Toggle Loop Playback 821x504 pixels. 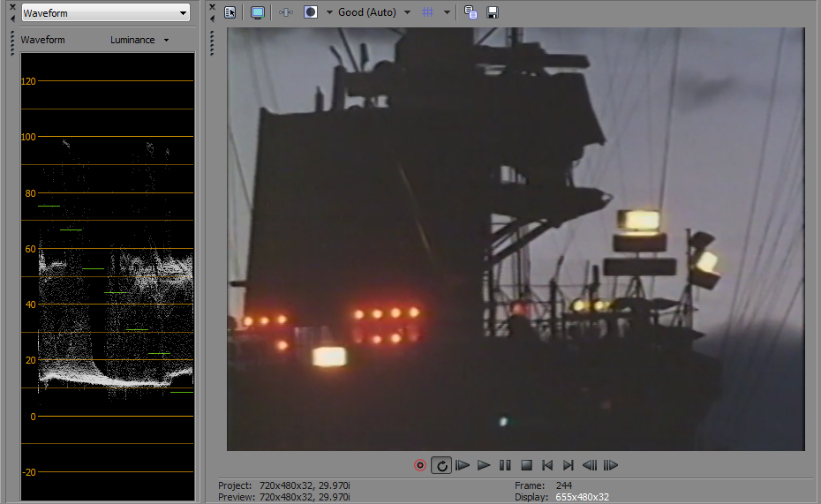(441, 465)
